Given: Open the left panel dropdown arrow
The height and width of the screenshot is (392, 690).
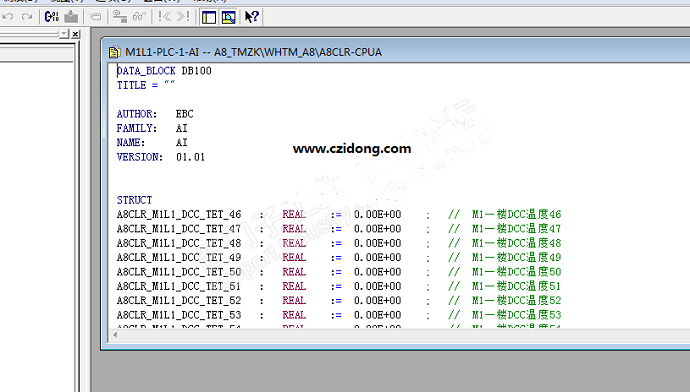Looking at the screenshot, I should (x=64, y=33).
